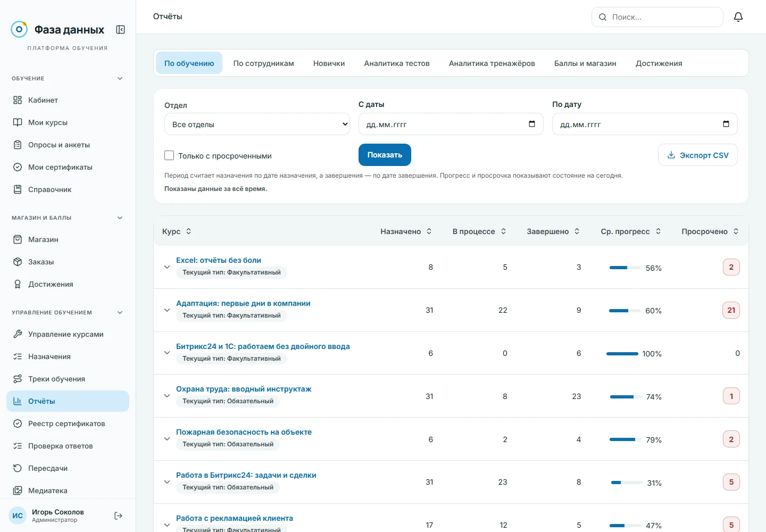Log out using the exit icon
The height and width of the screenshot is (532, 766).
(119, 516)
